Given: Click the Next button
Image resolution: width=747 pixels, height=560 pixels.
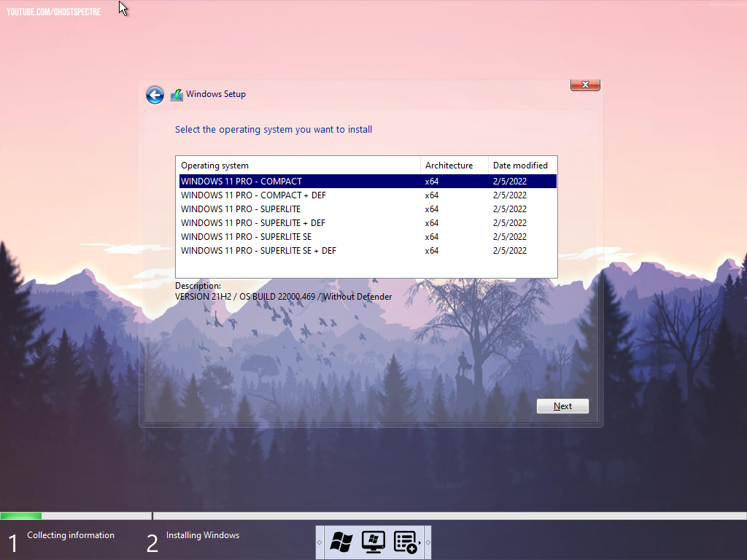Looking at the screenshot, I should [x=562, y=406].
